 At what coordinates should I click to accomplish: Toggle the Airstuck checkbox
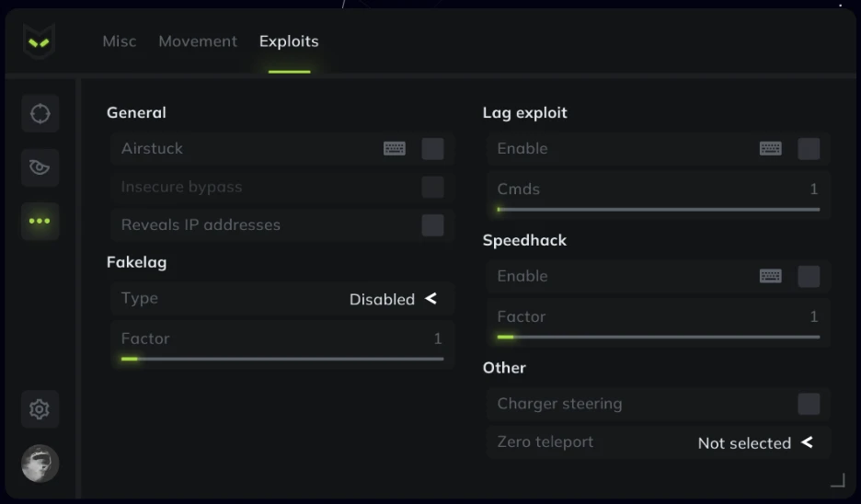tap(432, 149)
